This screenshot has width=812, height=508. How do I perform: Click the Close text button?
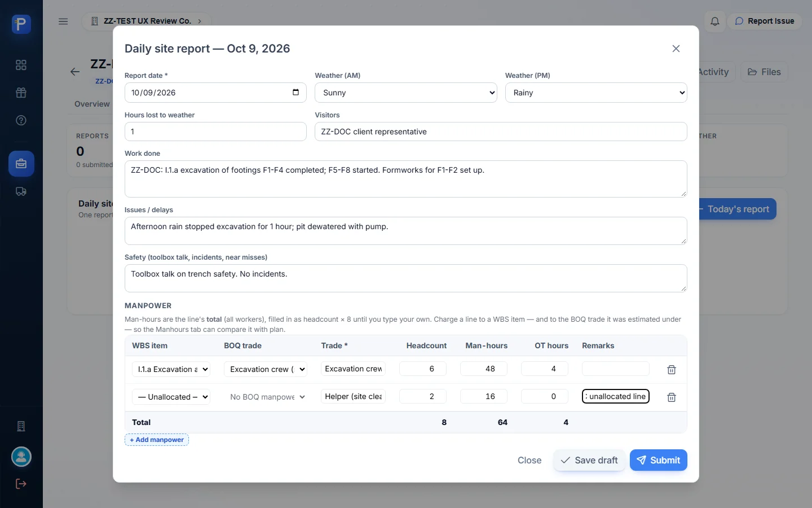(x=529, y=460)
